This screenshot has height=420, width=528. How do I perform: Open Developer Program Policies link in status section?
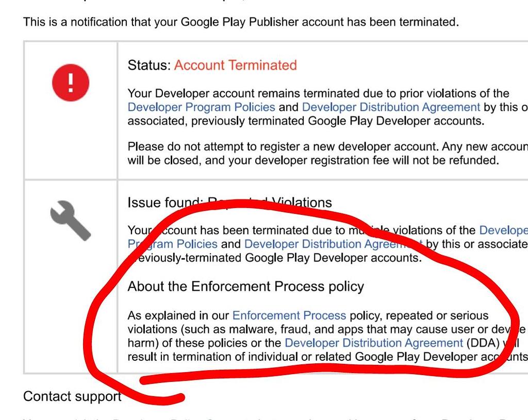pos(201,107)
